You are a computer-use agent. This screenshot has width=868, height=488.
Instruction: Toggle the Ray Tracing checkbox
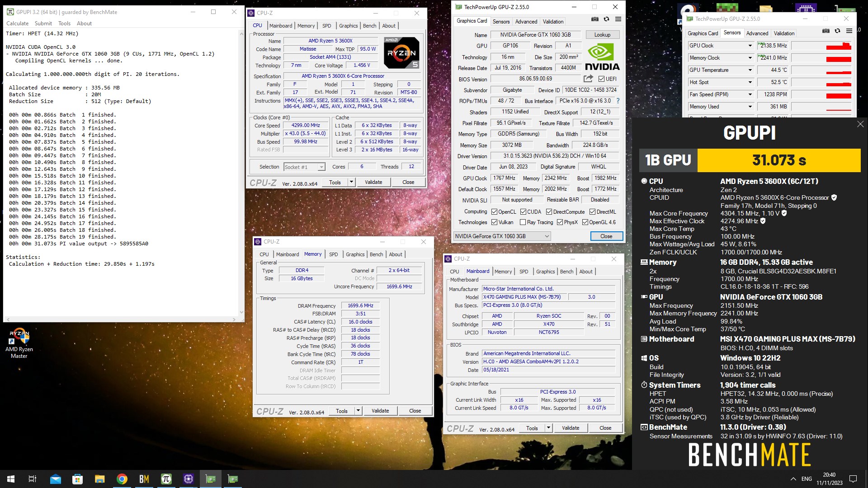coord(523,222)
